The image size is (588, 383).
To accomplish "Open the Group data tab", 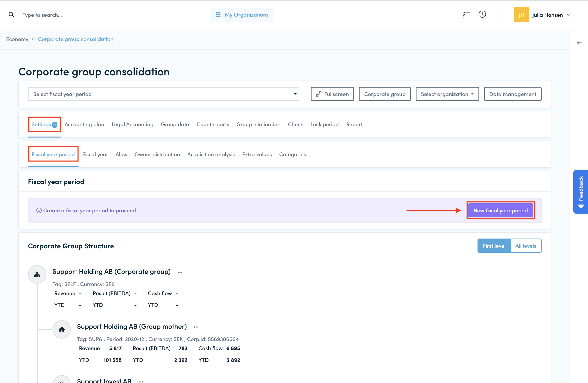I will point(175,124).
